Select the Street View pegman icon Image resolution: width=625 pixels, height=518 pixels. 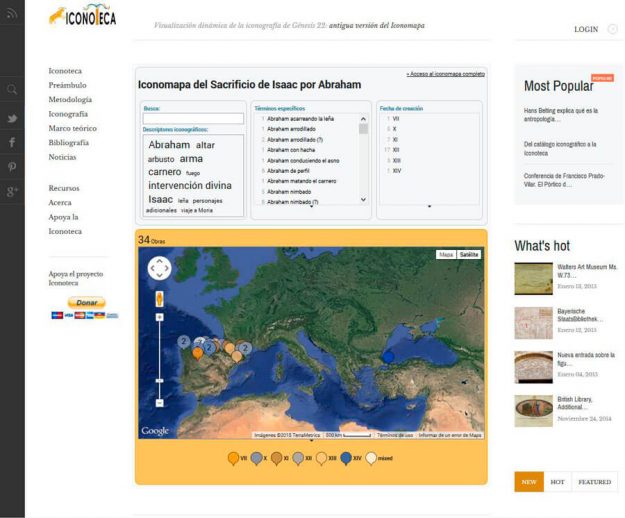pyautogui.click(x=159, y=298)
